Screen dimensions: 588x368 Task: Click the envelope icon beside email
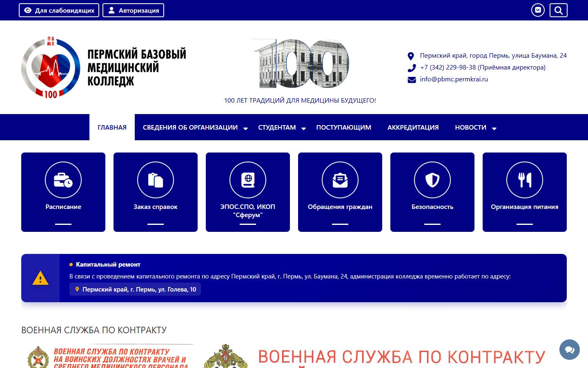click(x=412, y=80)
